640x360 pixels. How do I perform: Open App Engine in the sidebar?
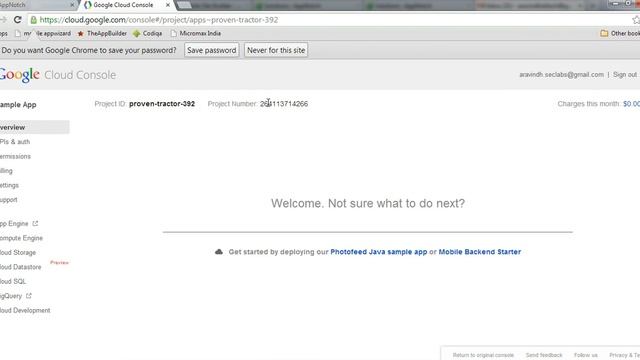click(x=14, y=224)
